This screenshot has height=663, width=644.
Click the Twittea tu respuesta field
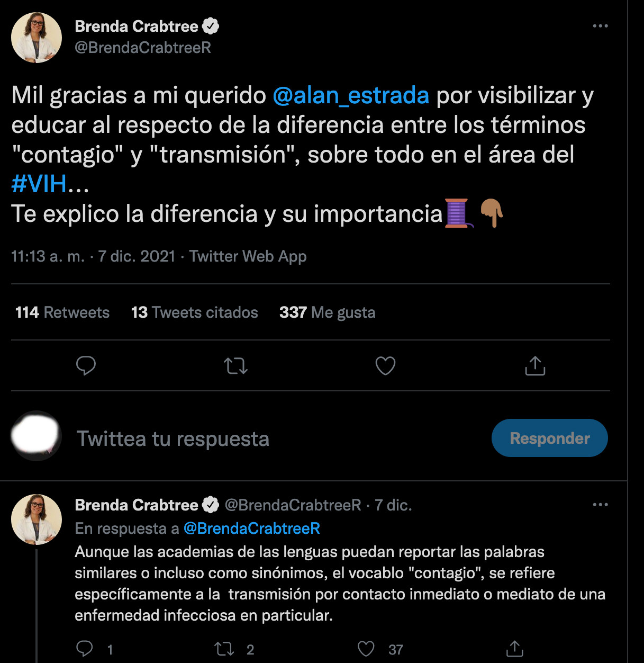click(174, 438)
